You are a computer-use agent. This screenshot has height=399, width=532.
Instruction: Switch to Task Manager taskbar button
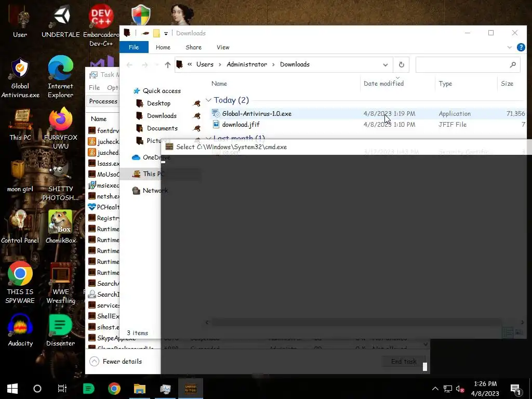coord(165,389)
